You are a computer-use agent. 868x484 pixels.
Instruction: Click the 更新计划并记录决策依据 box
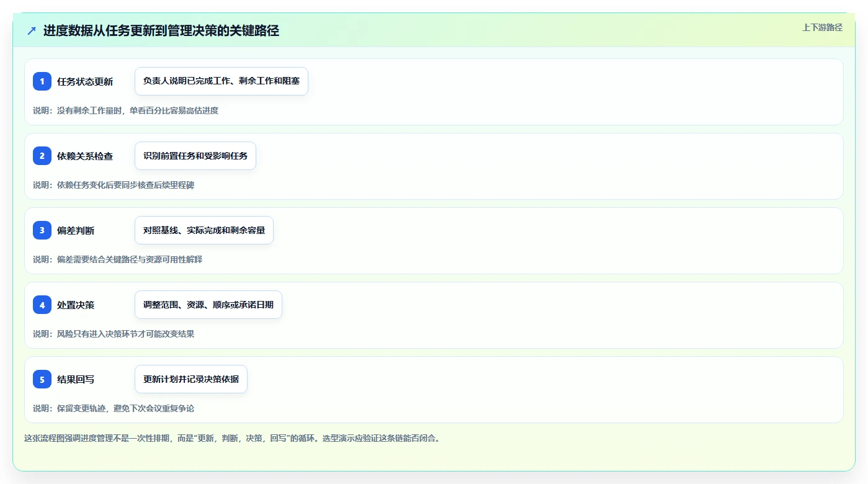point(191,379)
